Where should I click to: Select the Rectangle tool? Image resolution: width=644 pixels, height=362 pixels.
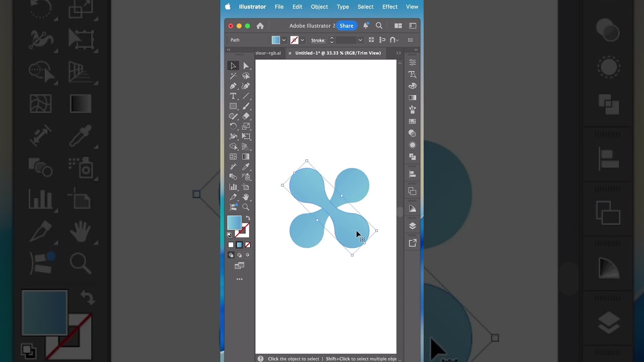pos(233,106)
